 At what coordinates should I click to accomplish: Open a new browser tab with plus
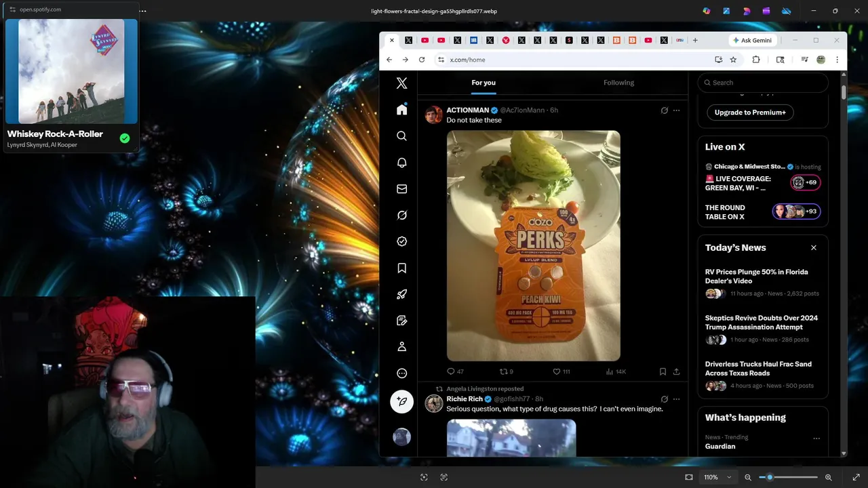point(695,40)
